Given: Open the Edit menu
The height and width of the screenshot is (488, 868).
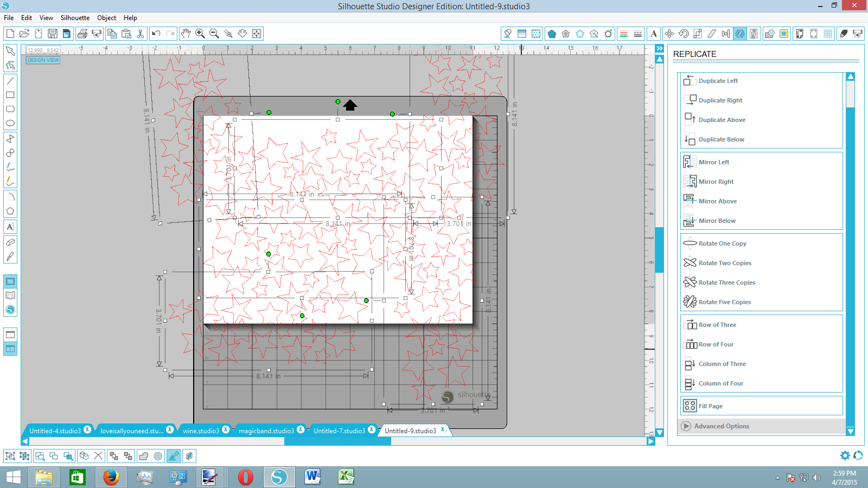Looking at the screenshot, I should pos(27,17).
